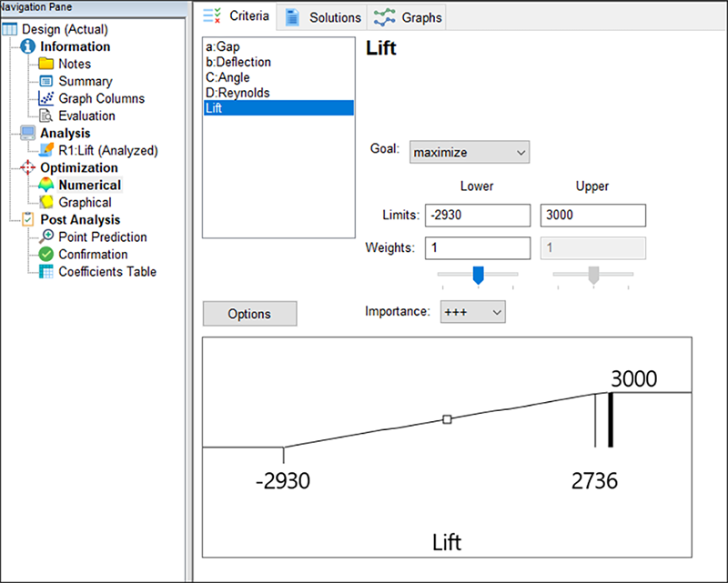The image size is (728, 583).
Task: Click the Options button
Action: (x=249, y=314)
